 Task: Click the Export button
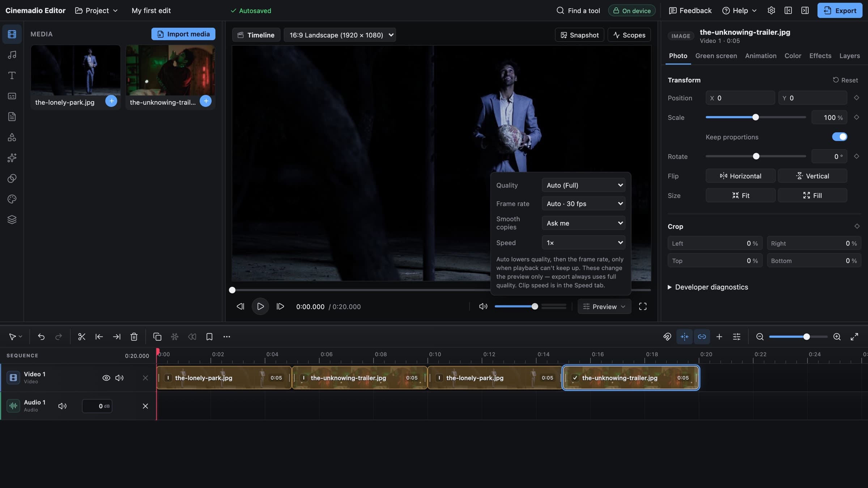pos(840,10)
